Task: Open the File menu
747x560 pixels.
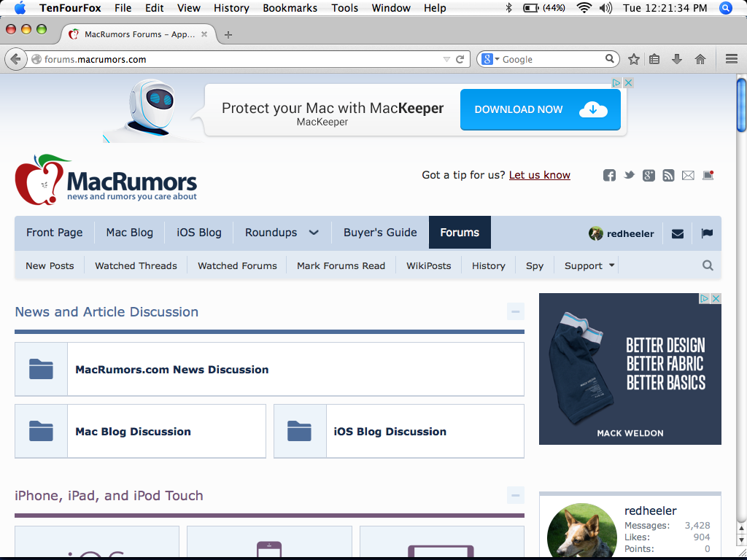Action: pos(123,8)
